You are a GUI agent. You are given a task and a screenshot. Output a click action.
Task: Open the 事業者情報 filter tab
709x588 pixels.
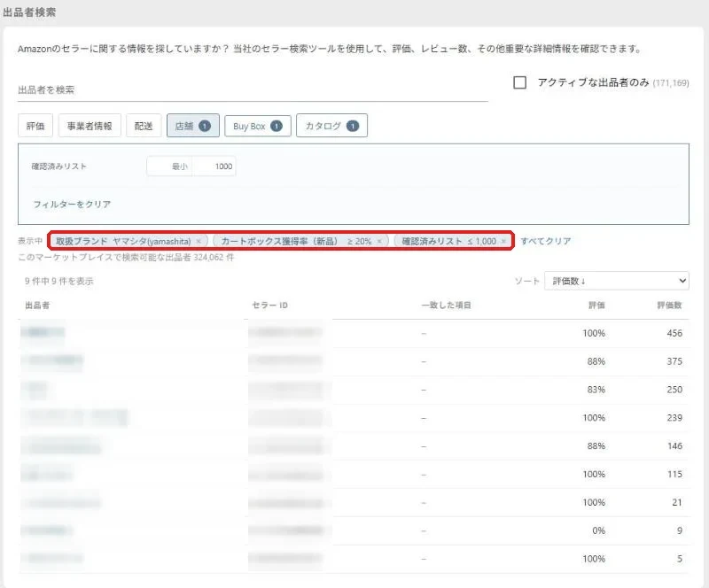[x=90, y=126]
